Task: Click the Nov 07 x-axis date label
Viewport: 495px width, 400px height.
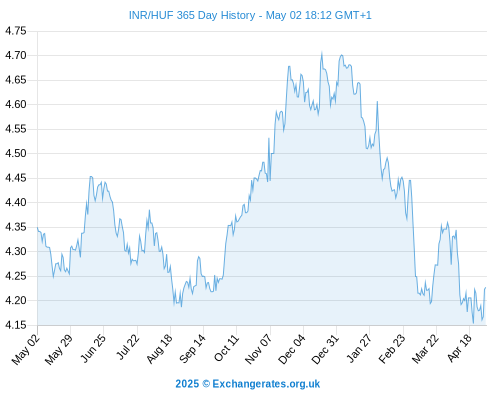Action: pos(258,349)
